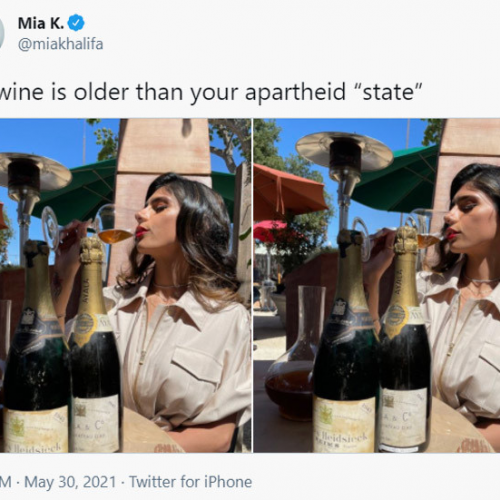Click the word apartheid in tweet text
500x500 pixels.
pos(295,93)
